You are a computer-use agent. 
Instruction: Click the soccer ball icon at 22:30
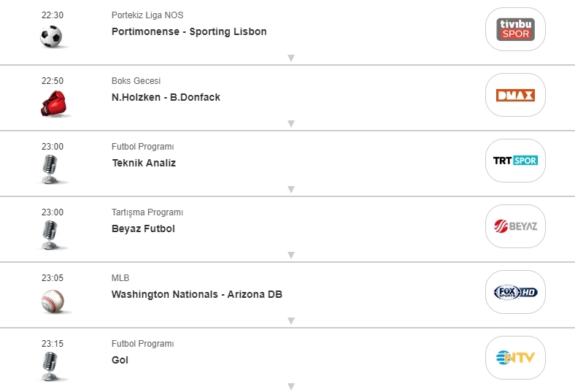coord(51,36)
